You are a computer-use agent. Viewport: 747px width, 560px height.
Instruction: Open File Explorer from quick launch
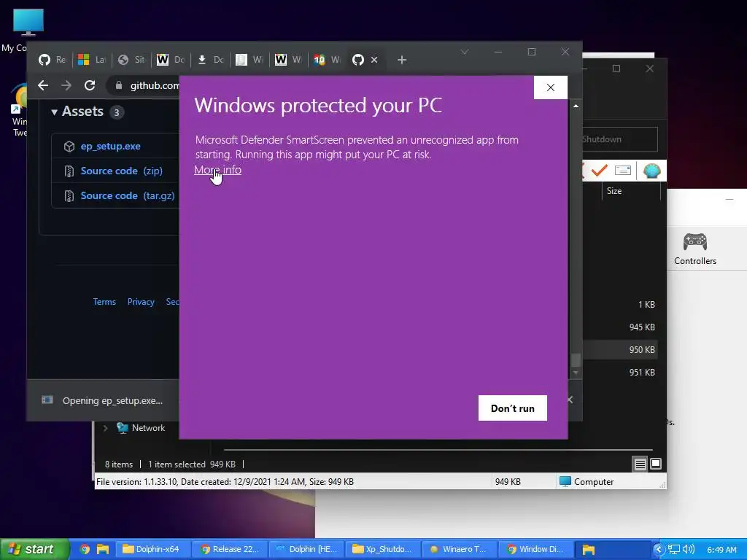tap(103, 549)
